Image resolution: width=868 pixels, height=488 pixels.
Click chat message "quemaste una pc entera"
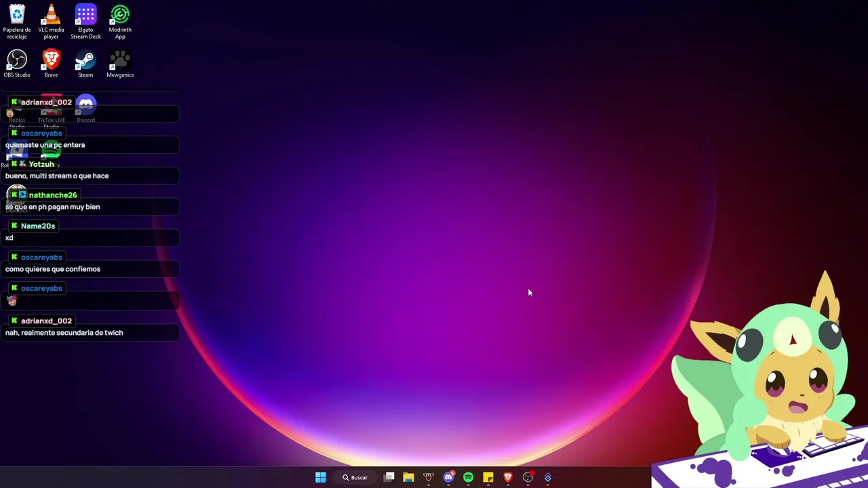point(45,145)
